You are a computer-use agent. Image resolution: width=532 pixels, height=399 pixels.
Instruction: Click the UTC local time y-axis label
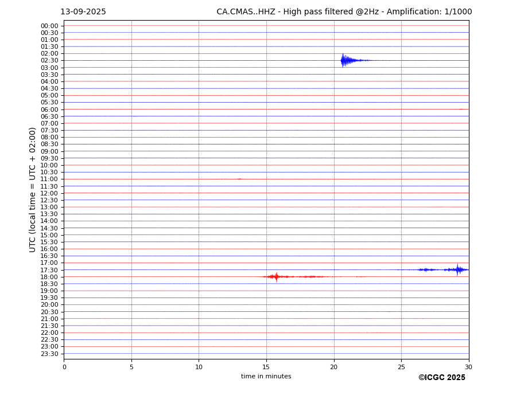(x=32, y=190)
